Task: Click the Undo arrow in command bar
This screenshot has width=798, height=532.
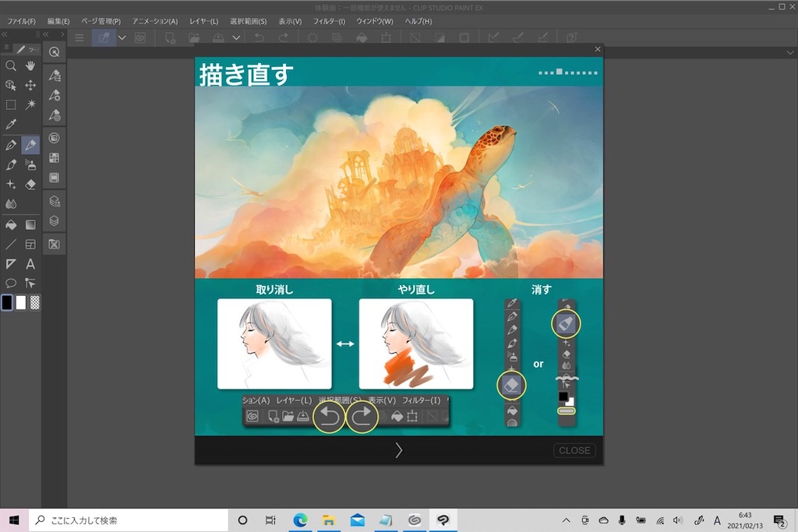Action: [x=259, y=37]
